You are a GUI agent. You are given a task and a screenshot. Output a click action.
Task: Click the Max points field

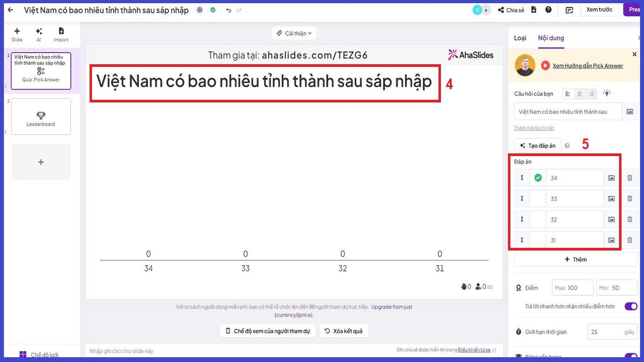tap(573, 288)
